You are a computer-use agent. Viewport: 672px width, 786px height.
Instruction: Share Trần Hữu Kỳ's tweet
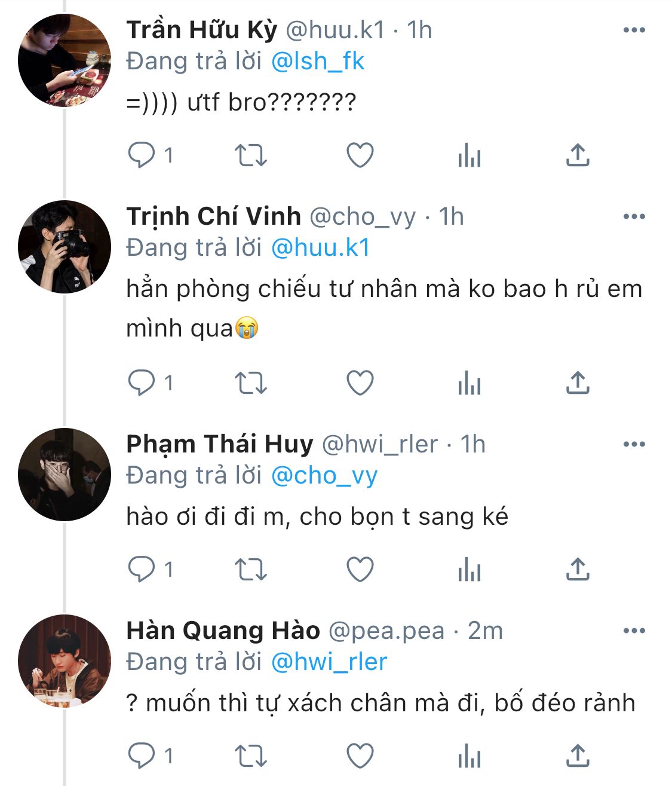click(577, 155)
